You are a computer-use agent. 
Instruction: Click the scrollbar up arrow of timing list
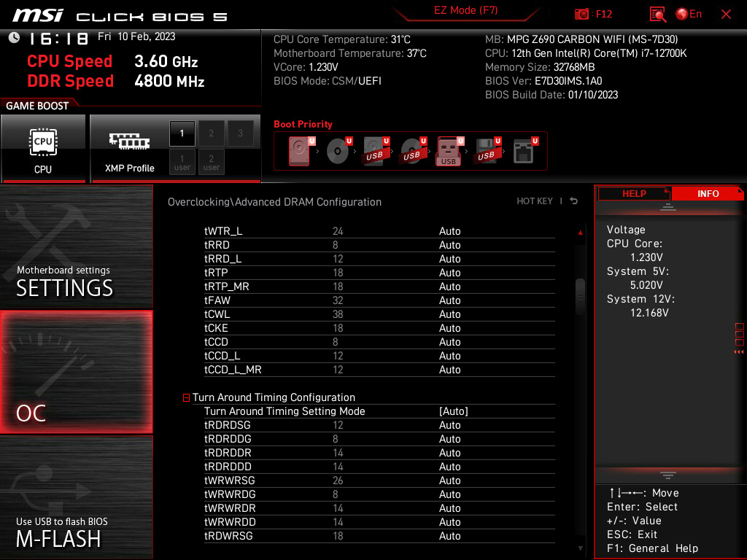pyautogui.click(x=580, y=233)
